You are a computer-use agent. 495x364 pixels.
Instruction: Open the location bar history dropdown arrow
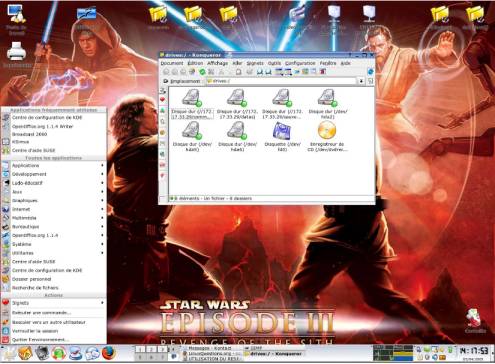361,81
